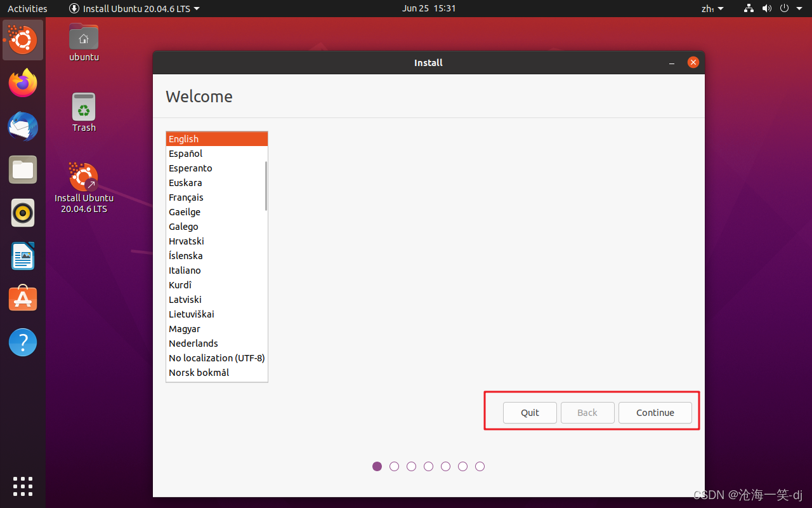Click Activities in the top bar
The image size is (812, 508).
tap(27, 8)
